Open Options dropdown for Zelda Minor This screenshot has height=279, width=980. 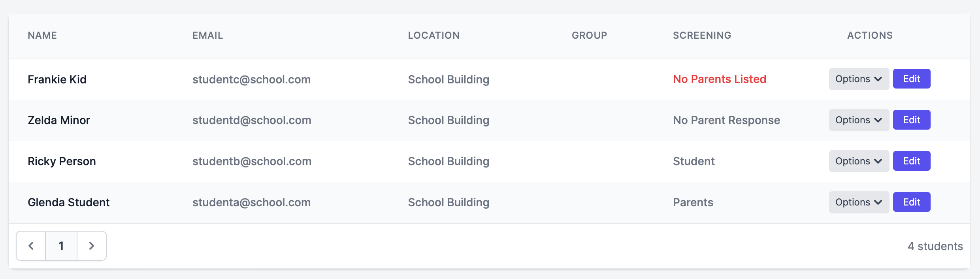[859, 120]
